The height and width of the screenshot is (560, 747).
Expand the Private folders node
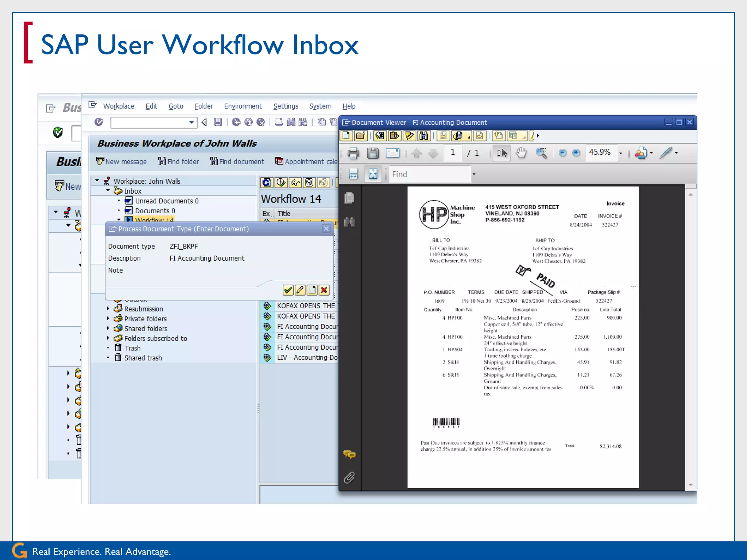(x=108, y=318)
